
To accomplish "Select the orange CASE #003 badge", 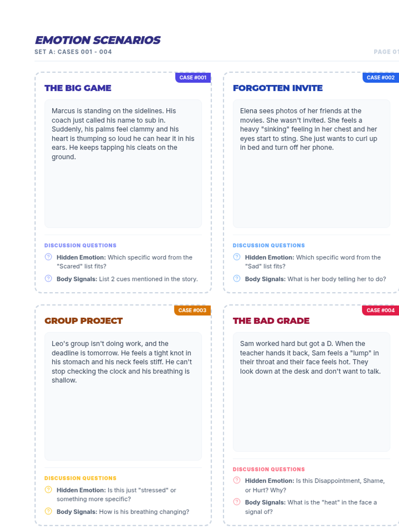I will click(192, 310).
